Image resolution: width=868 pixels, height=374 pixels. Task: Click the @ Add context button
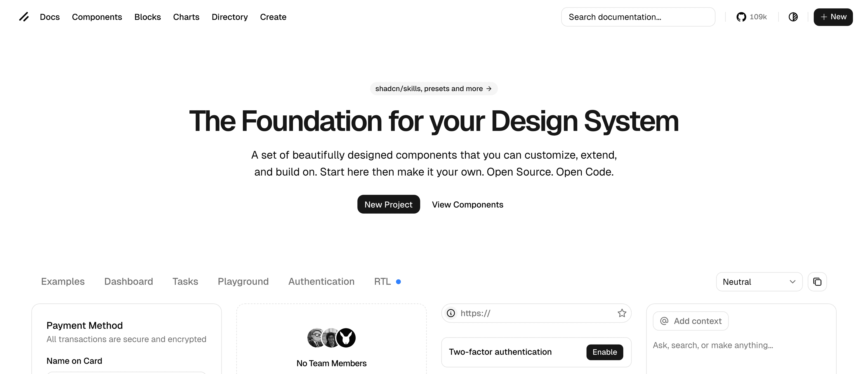[x=691, y=321]
